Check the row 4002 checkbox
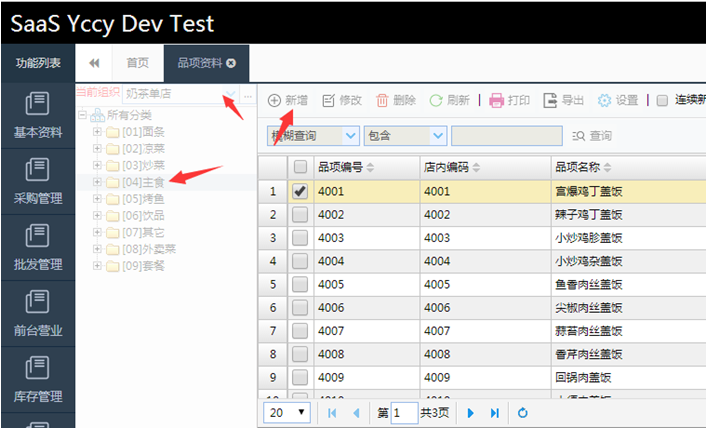Viewport: 709px width, 432px height. tap(300, 214)
